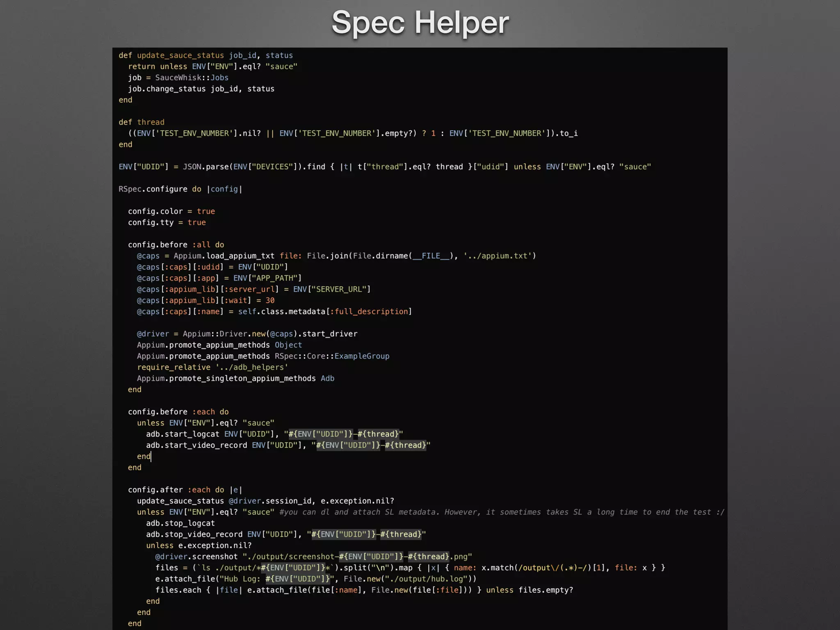Click the 'job.change_status job_id, status' line
This screenshot has width=840, height=630.
pos(201,89)
